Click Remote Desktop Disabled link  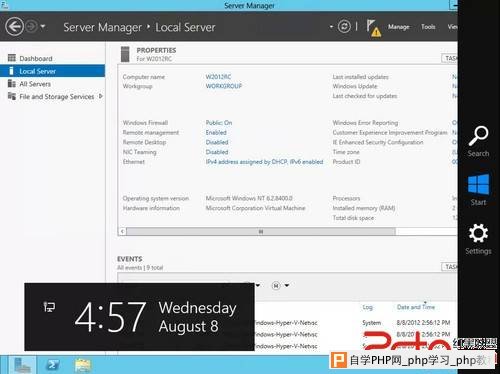click(x=217, y=142)
